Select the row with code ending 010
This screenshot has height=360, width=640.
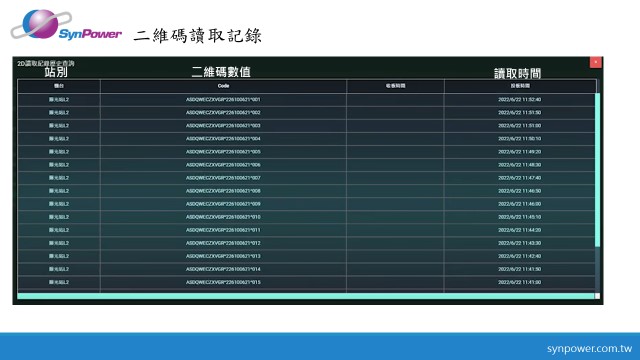306,217
